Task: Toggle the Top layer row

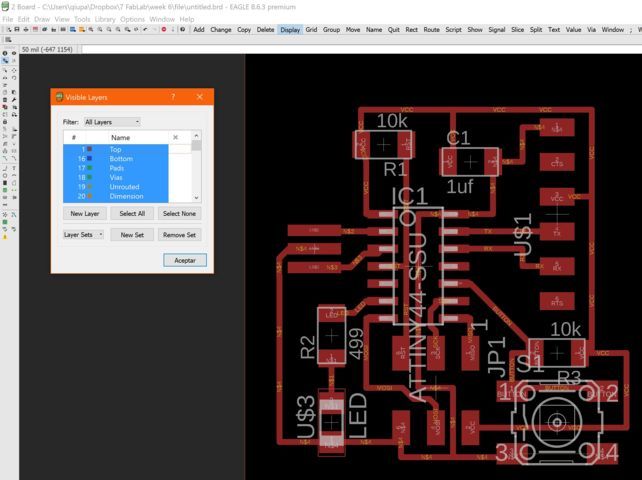Action: click(115, 149)
